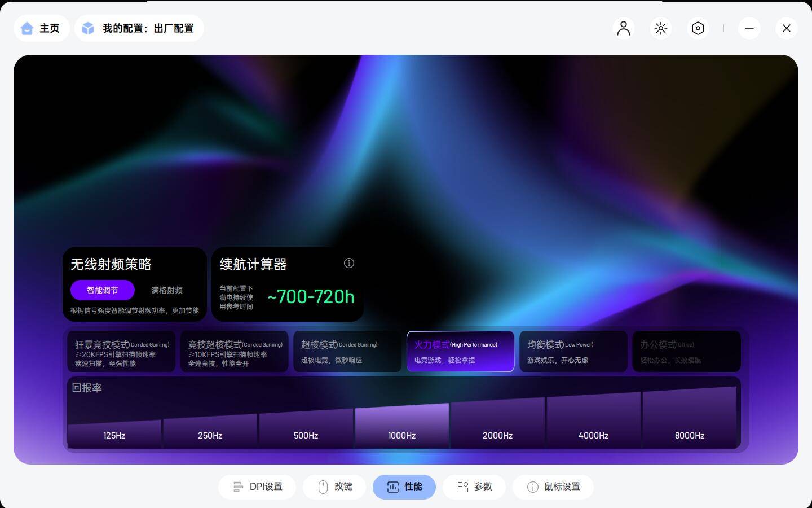Enable 满格射频 RF mode
The image size is (812, 508).
[x=167, y=290]
